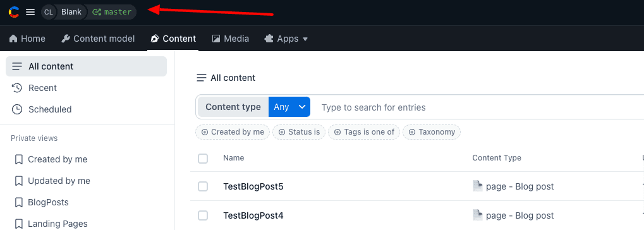
Task: Open the Blank space switcher
Action: point(71,12)
